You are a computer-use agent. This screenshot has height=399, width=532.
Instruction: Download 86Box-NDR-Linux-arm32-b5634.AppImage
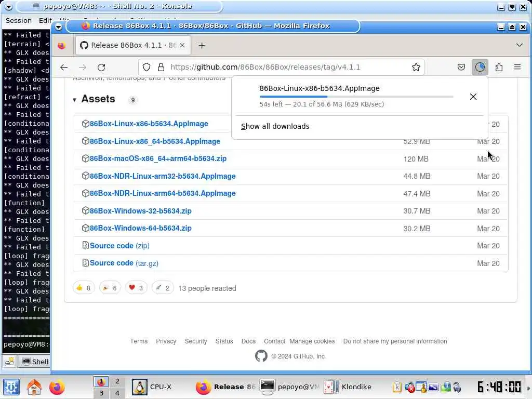tap(163, 176)
